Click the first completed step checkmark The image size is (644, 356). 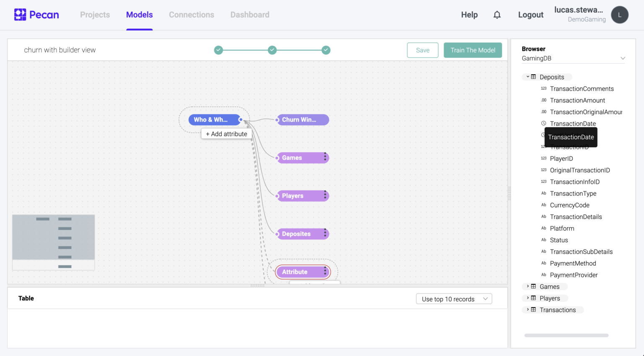(x=218, y=50)
